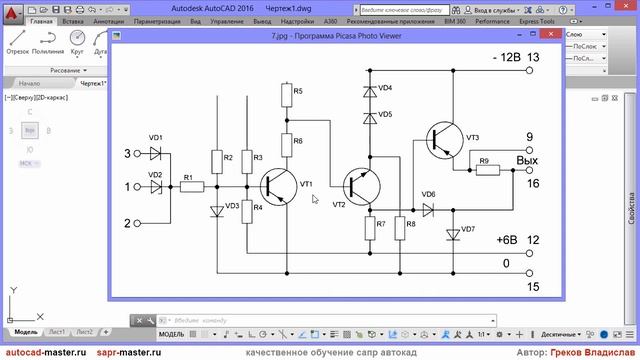Image resolution: width=640 pixels, height=360 pixels.
Task: Switch to the Параметризация ribbon tab
Action: (x=157, y=21)
